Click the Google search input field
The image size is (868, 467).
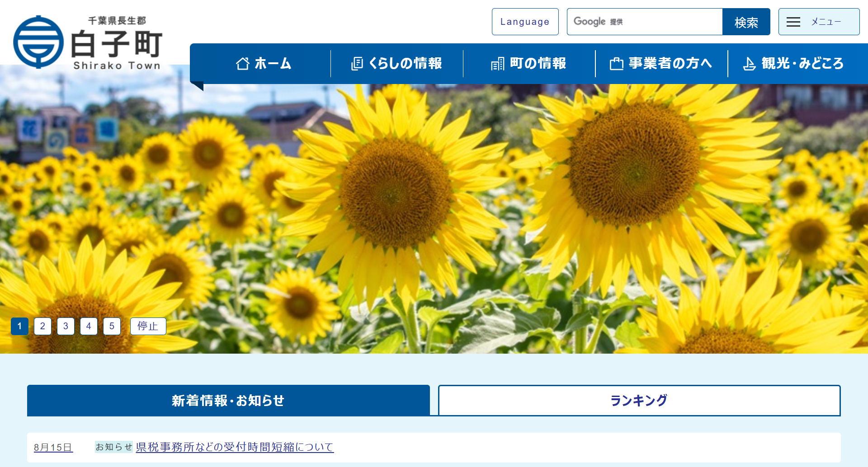pos(645,22)
